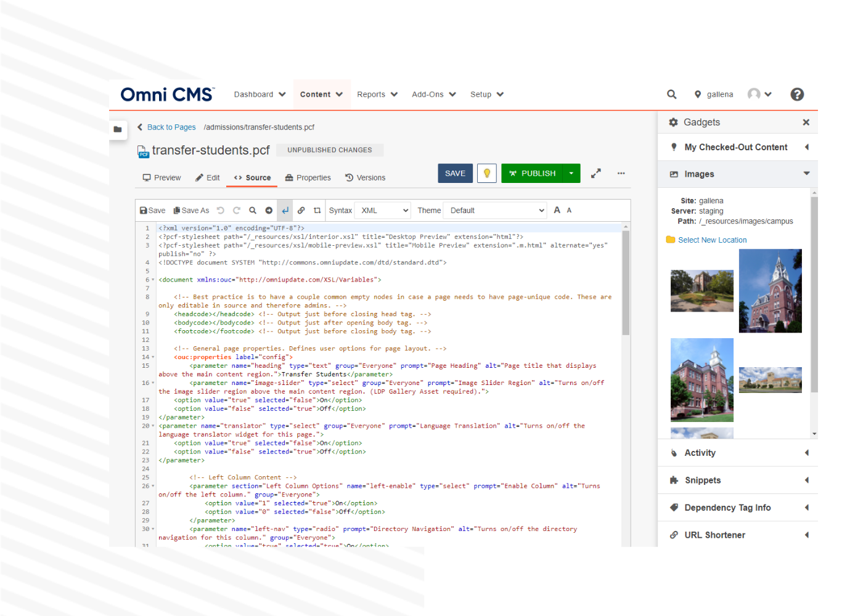This screenshot has width=863, height=616.
Task: Expand the Snippets gadget
Action: click(738, 480)
